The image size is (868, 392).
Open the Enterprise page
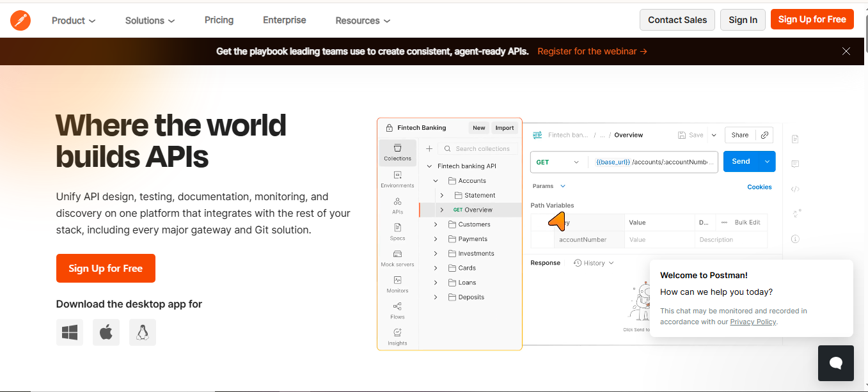point(284,20)
